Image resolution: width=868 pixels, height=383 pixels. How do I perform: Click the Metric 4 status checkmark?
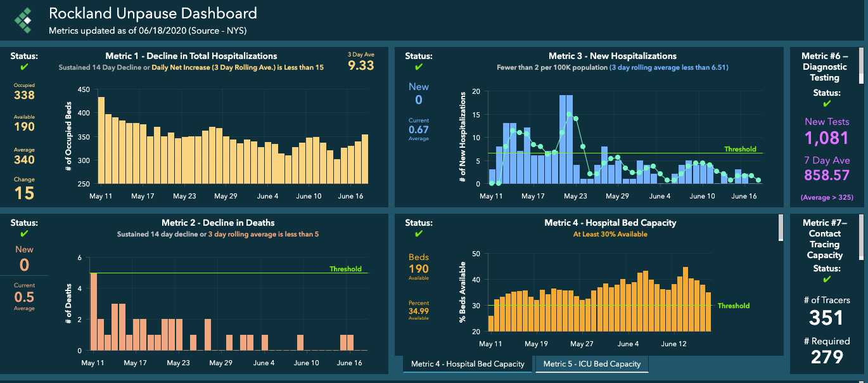click(x=418, y=234)
